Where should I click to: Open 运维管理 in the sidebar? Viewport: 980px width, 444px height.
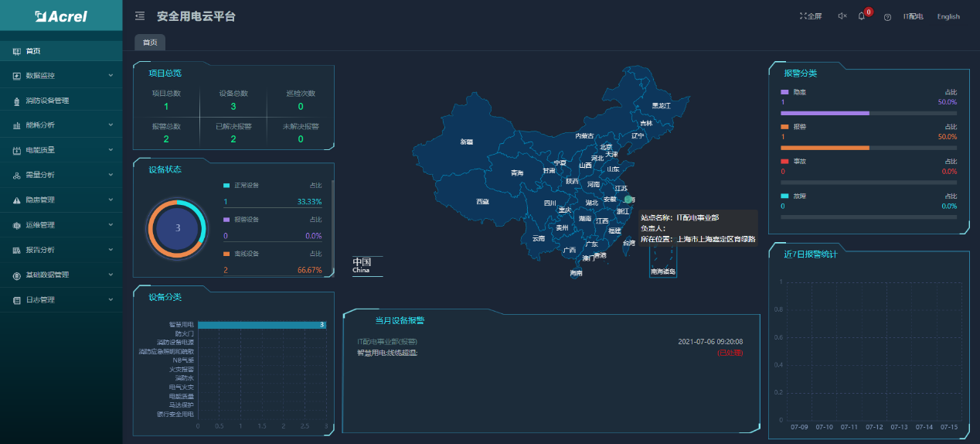40,225
